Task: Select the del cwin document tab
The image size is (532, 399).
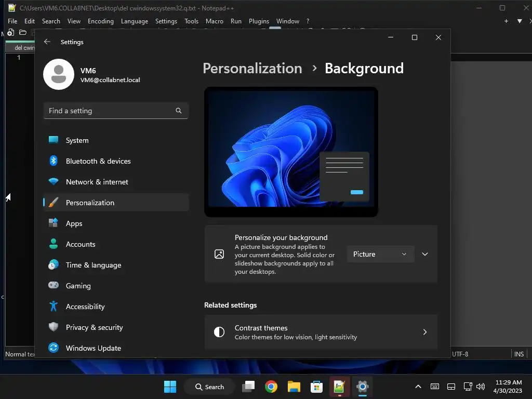Action: (x=20, y=47)
